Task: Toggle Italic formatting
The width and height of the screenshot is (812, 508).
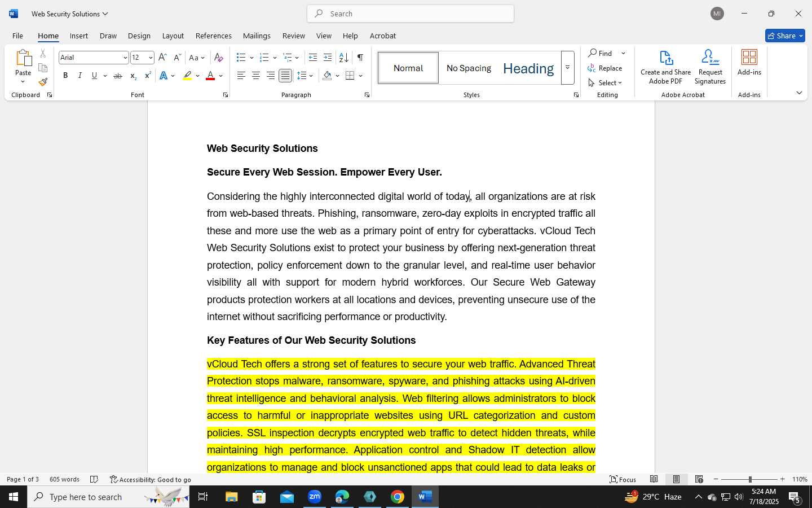Action: pos(80,76)
